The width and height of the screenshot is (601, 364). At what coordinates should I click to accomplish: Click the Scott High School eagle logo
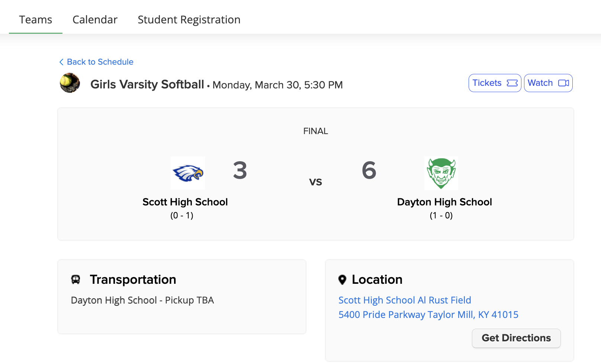pyautogui.click(x=188, y=173)
